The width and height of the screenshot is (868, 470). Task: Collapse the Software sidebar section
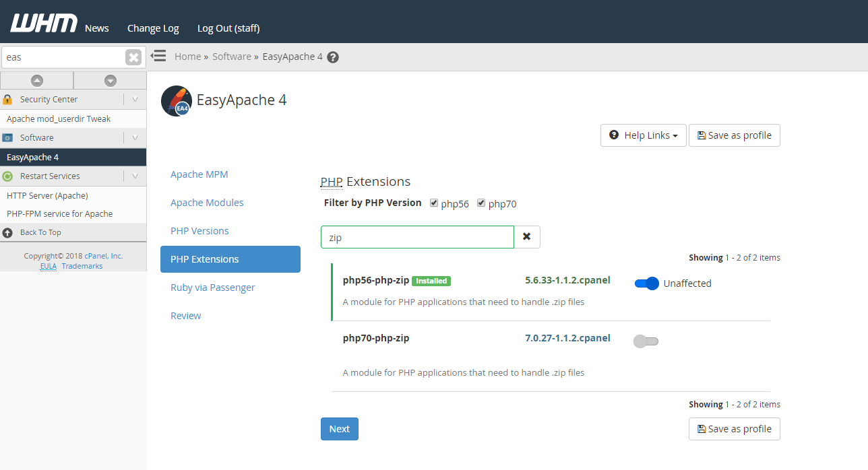(135, 138)
